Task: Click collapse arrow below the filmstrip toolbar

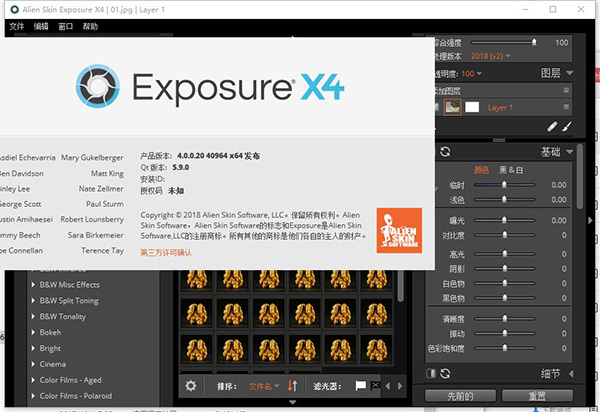Action: click(x=293, y=402)
